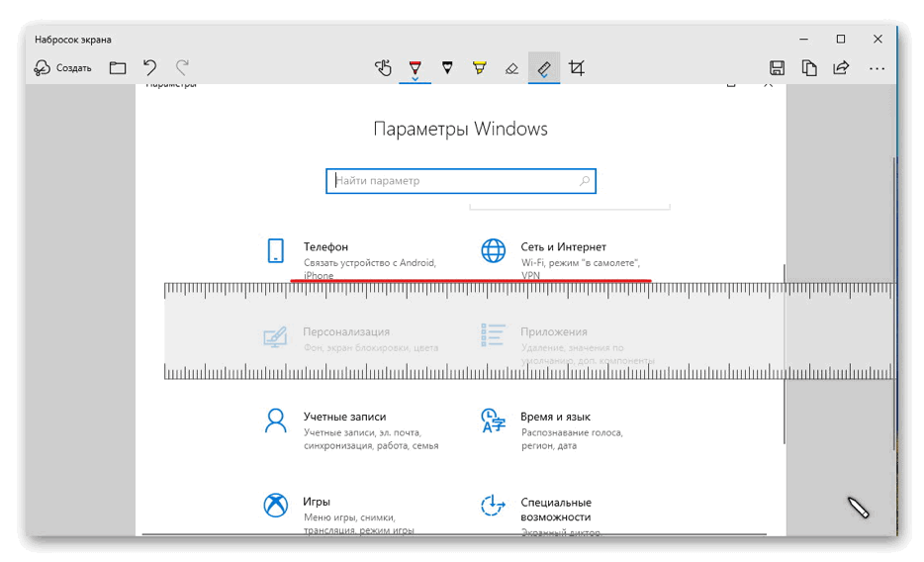Click the time and language icon
Screen dimensions: 924x562
[x=493, y=421]
